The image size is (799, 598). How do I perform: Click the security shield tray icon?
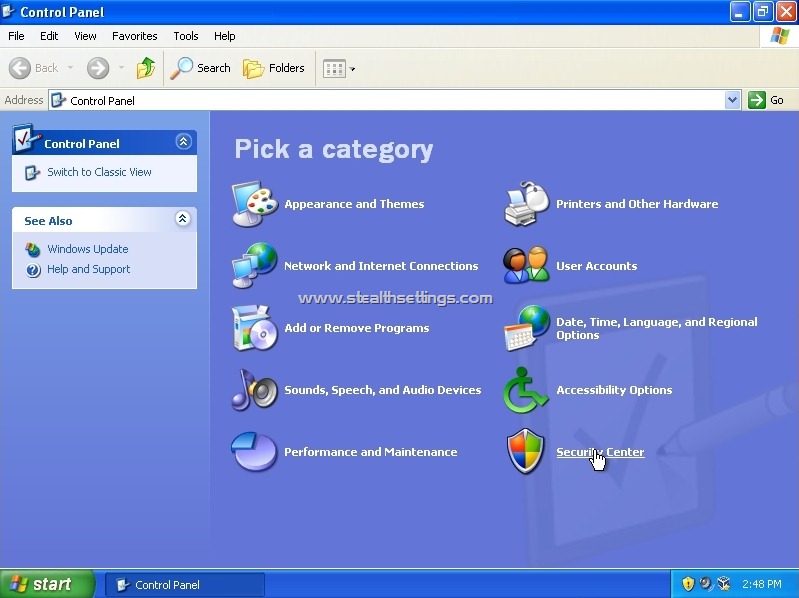click(x=688, y=584)
